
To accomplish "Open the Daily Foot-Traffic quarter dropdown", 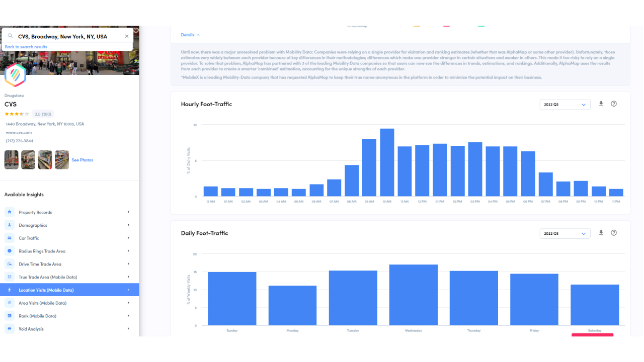I will pos(565,233).
